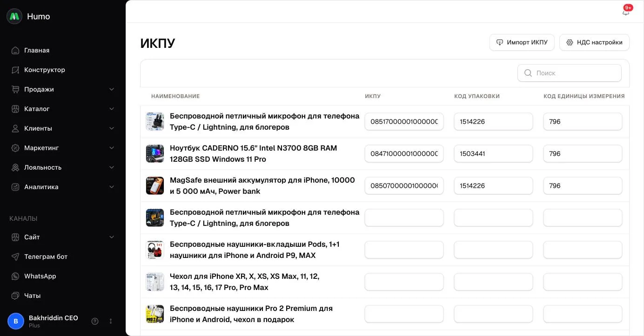Click the WhatsApp sidebar icon
This screenshot has width=644, height=336.
pos(15,276)
